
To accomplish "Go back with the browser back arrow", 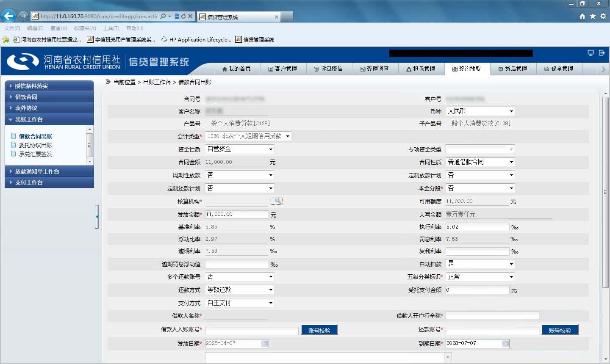I will point(8,16).
